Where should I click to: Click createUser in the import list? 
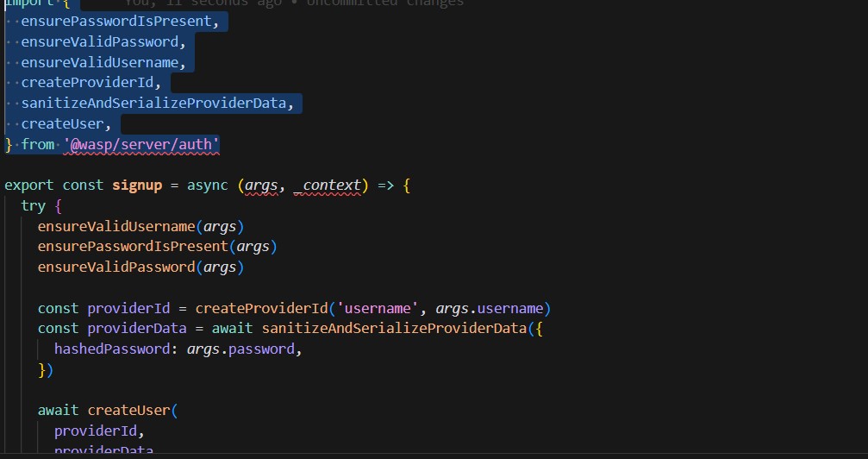63,123
